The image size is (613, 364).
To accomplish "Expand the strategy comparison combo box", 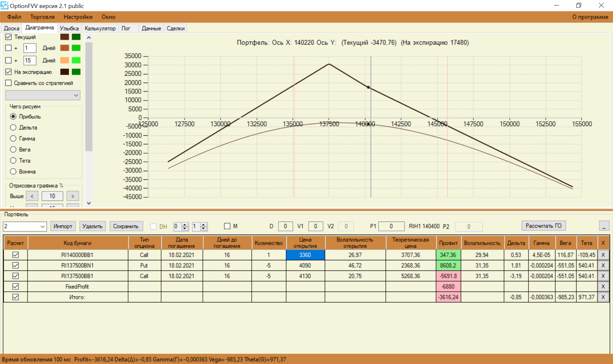I will point(76,95).
